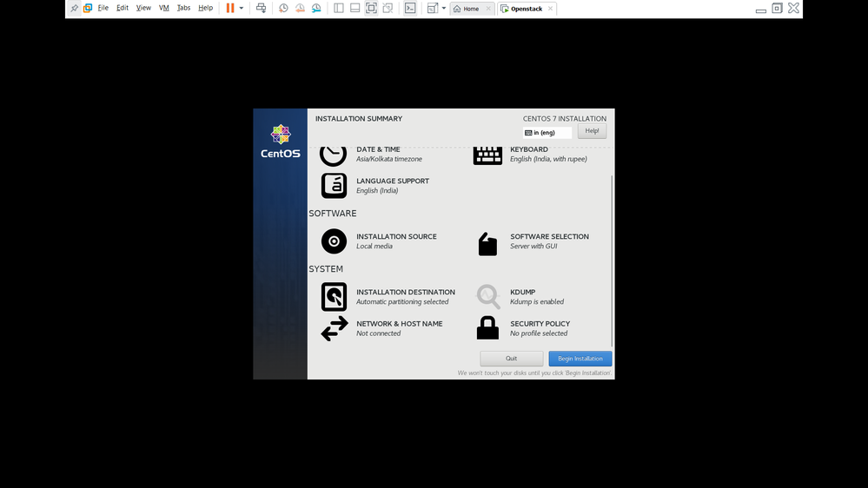Click the Network & Host Name arrows icon
Image resolution: width=868 pixels, height=488 pixels.
pyautogui.click(x=334, y=328)
